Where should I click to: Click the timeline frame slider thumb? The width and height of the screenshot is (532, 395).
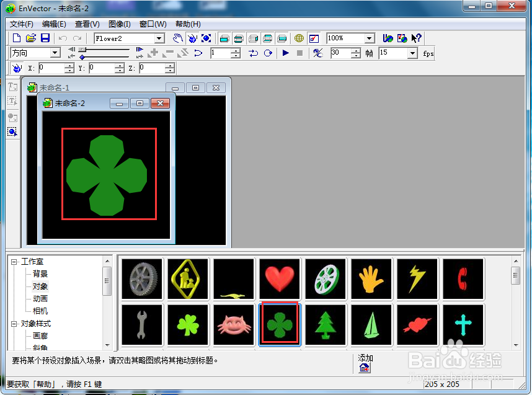tap(82, 49)
